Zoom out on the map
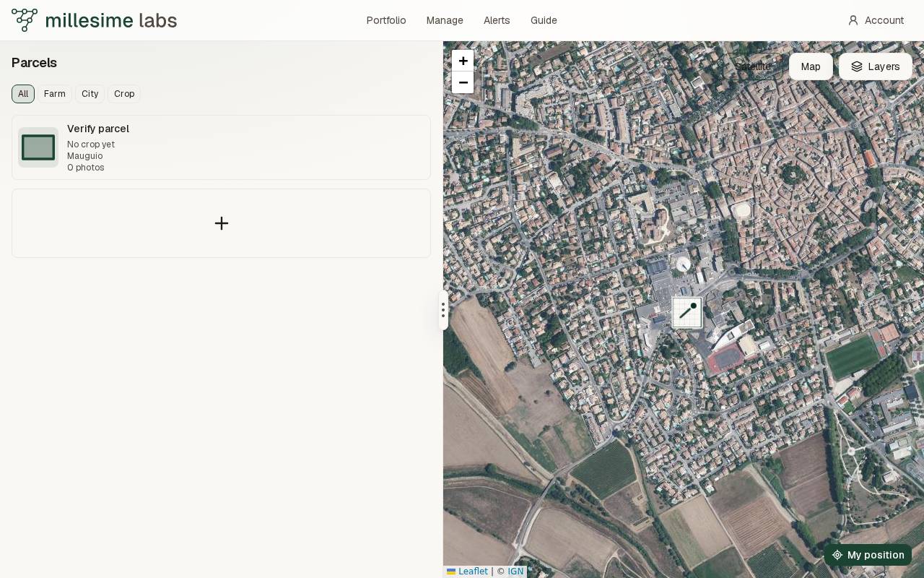Viewport: 924px width, 578px height. (463, 82)
